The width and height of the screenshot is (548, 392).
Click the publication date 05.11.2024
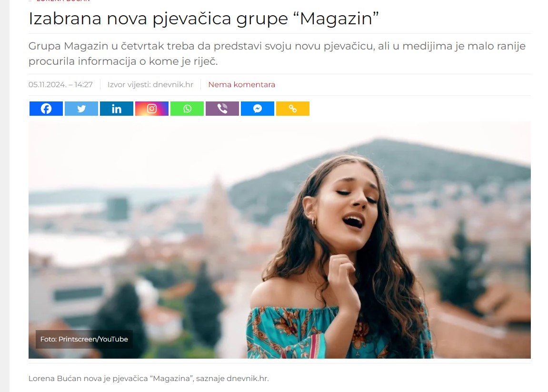[x=48, y=85]
